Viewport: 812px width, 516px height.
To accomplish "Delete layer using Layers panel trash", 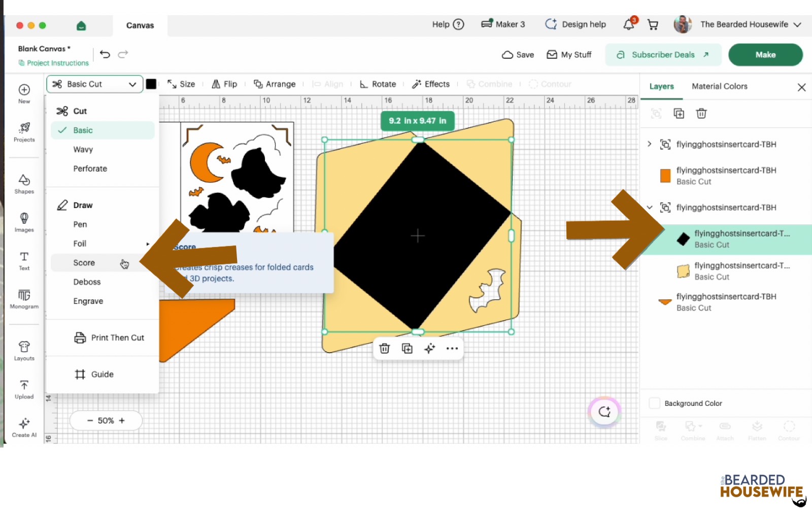I will tap(701, 114).
